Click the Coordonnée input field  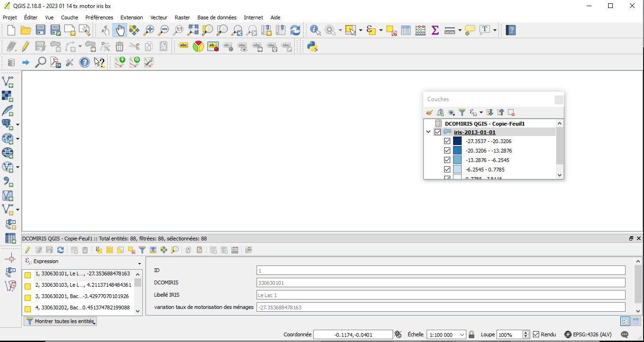(352, 334)
